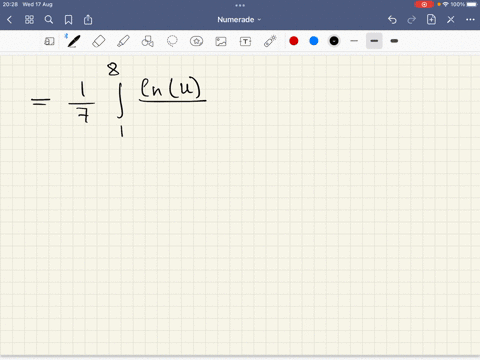Undo the last stroke

[392, 20]
